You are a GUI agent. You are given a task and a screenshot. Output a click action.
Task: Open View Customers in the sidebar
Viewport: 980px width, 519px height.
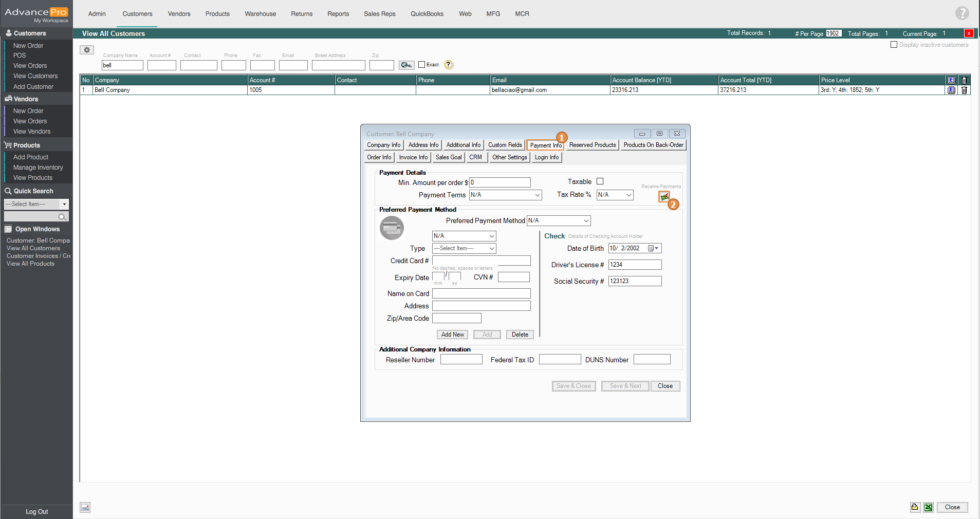(35, 76)
